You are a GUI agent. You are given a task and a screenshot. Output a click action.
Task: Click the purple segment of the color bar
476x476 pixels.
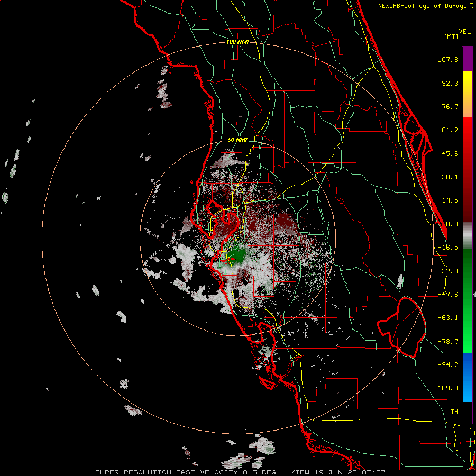467,59
